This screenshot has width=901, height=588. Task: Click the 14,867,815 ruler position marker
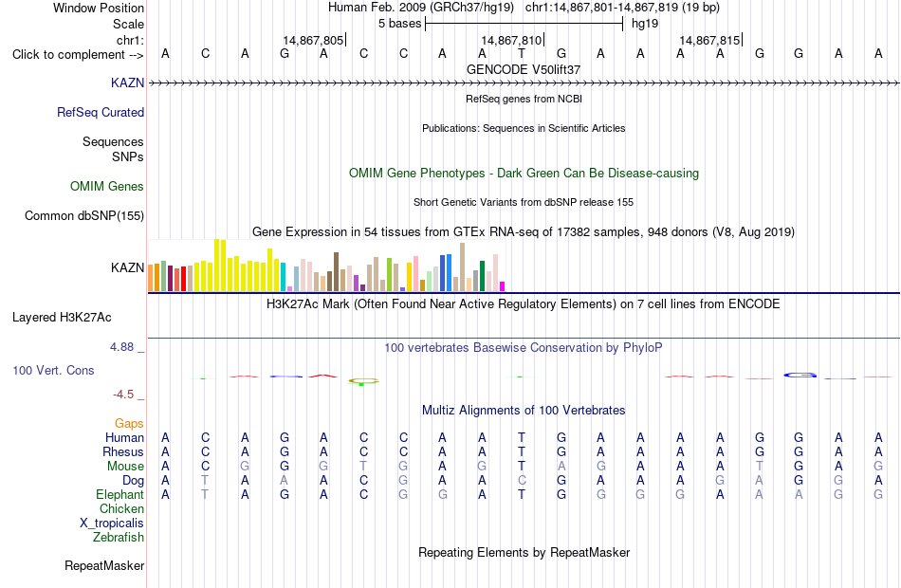tap(710, 40)
